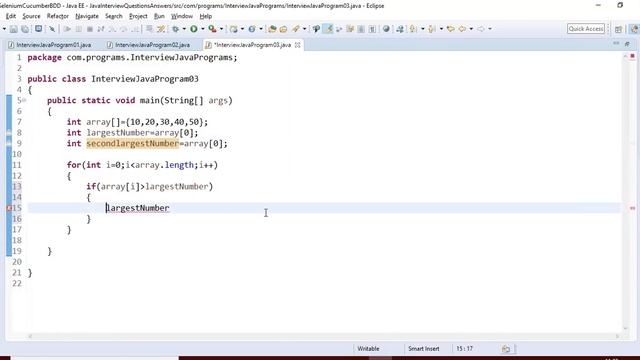Expand the External Tools dropdown arrow
640x360 pixels.
click(x=221, y=29)
